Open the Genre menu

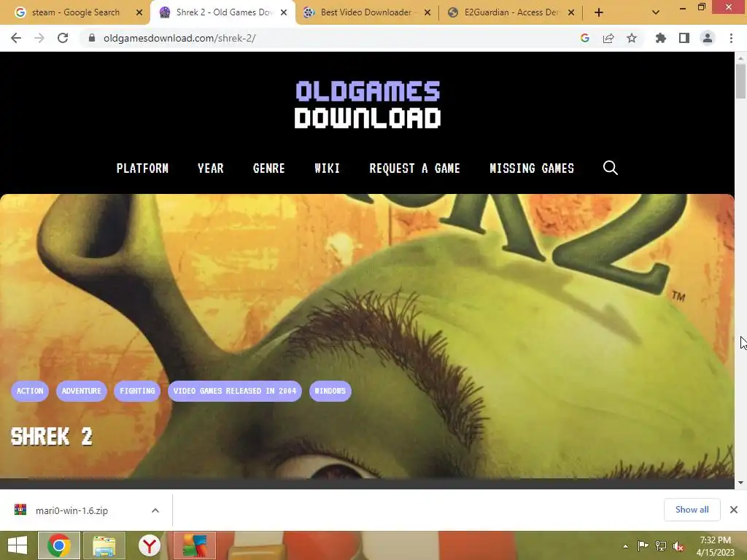[268, 168]
